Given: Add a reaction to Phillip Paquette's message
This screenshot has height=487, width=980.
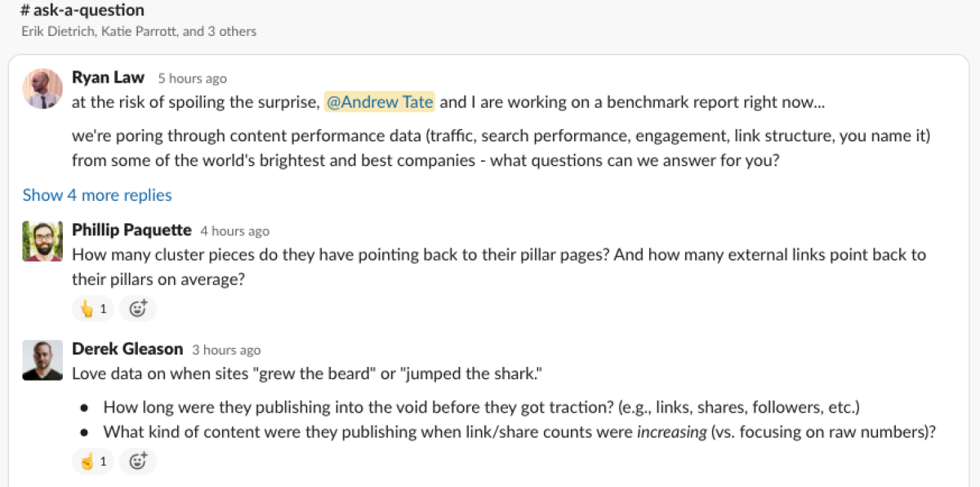Looking at the screenshot, I should pos(138,309).
